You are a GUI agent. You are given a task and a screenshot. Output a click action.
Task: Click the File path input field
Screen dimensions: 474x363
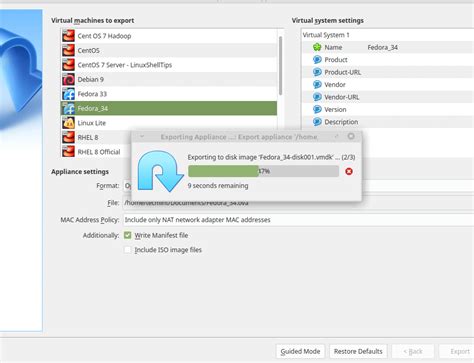[298, 203]
